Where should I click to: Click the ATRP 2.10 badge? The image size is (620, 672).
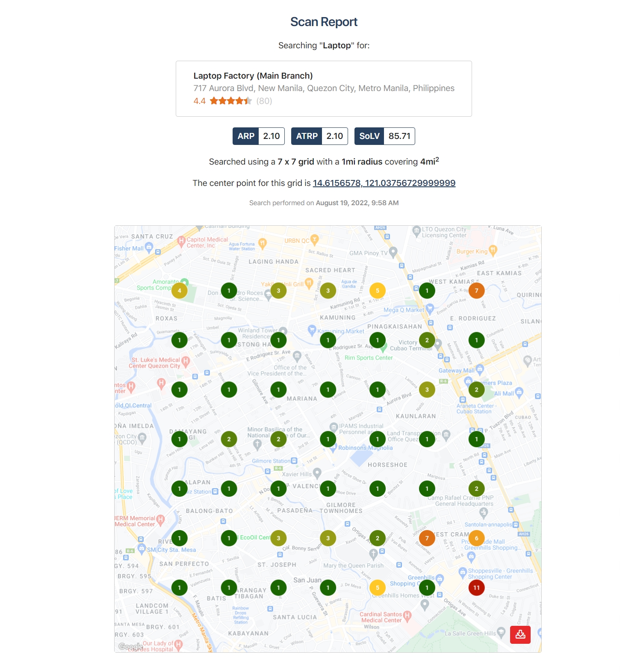pos(319,136)
